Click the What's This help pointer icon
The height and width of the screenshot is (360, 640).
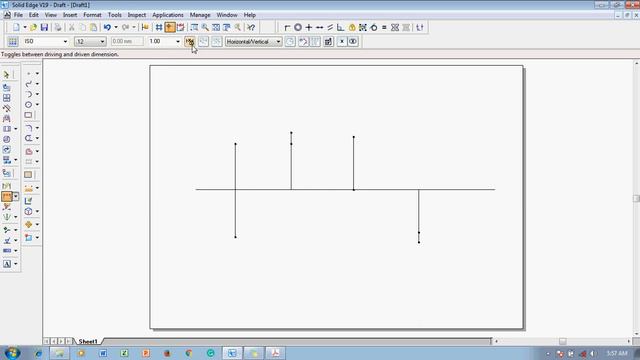pyautogui.click(x=251, y=27)
